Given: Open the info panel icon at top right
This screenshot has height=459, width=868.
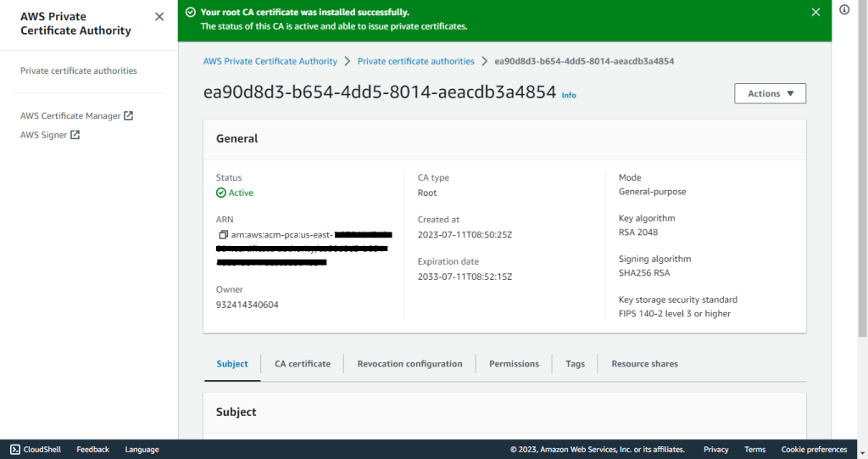Looking at the screenshot, I should [844, 9].
